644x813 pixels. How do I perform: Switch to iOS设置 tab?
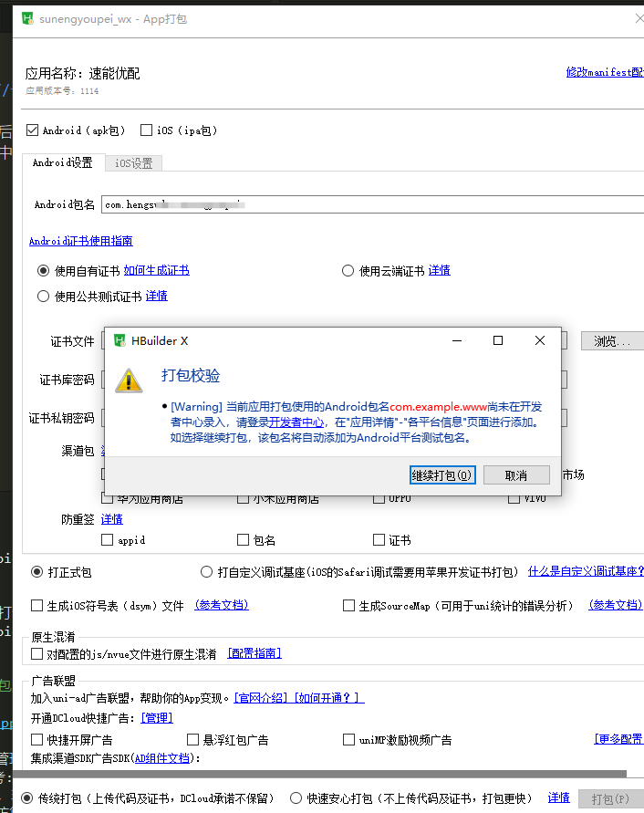click(x=134, y=163)
